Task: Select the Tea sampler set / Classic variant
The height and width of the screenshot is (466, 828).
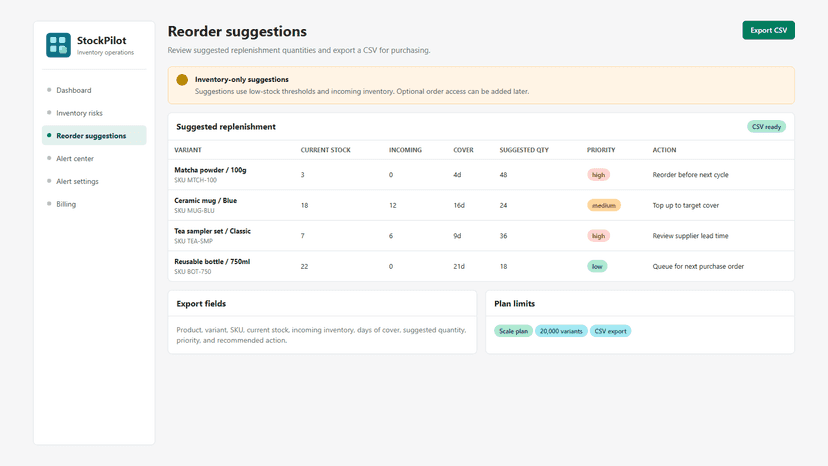Action: pyautogui.click(x=212, y=231)
